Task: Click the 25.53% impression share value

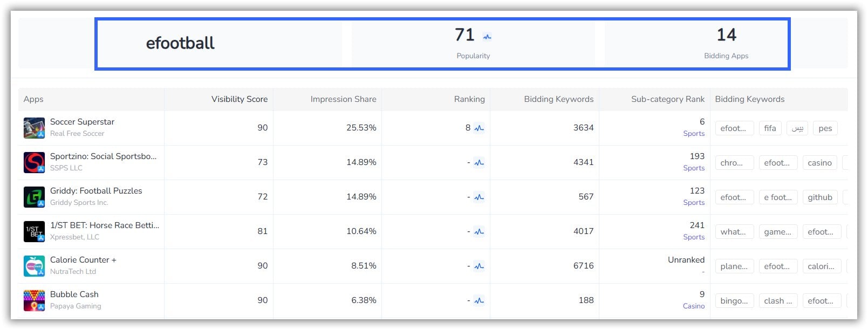Action: pos(361,128)
